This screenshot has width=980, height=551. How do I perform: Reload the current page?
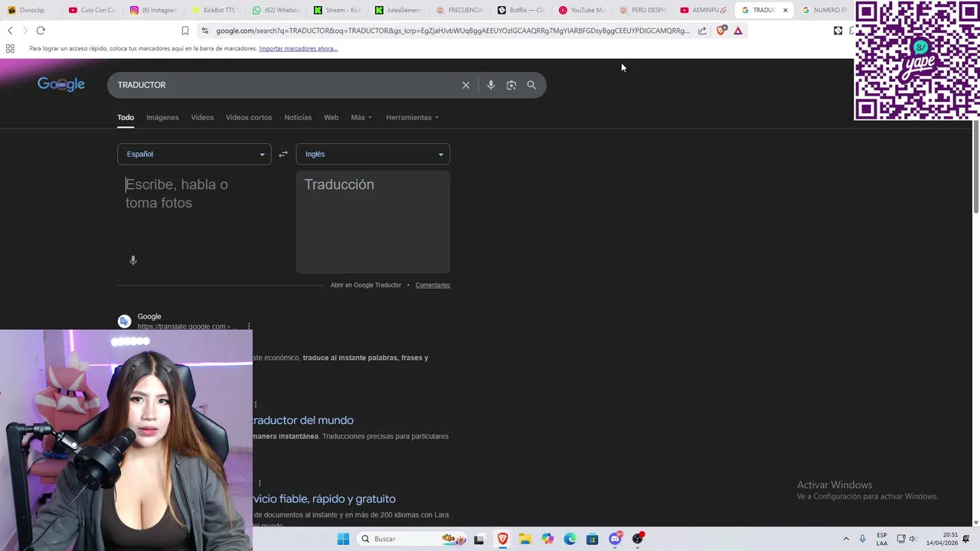[x=41, y=31]
